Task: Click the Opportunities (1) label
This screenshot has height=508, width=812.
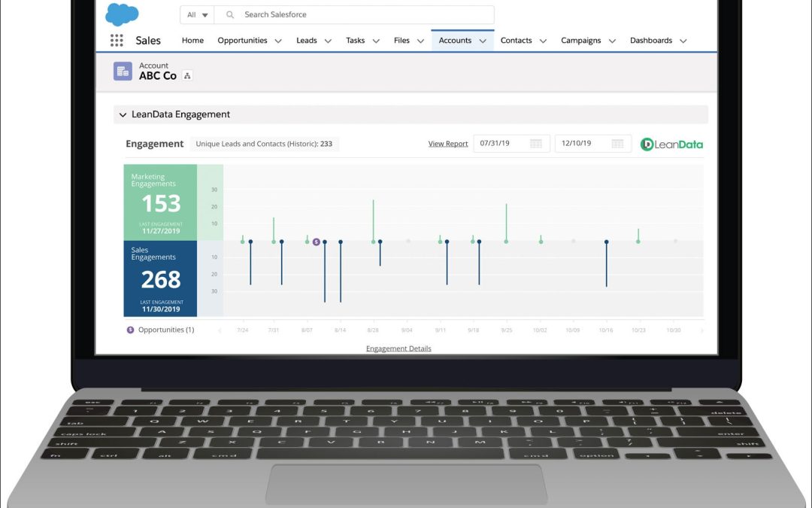Action: click(x=166, y=330)
